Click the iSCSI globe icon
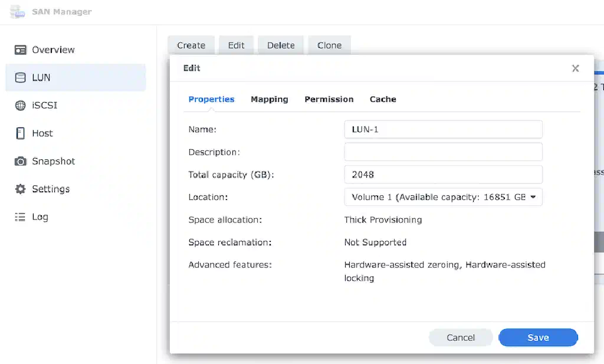Viewport: 604px width, 364px height. [x=21, y=105]
